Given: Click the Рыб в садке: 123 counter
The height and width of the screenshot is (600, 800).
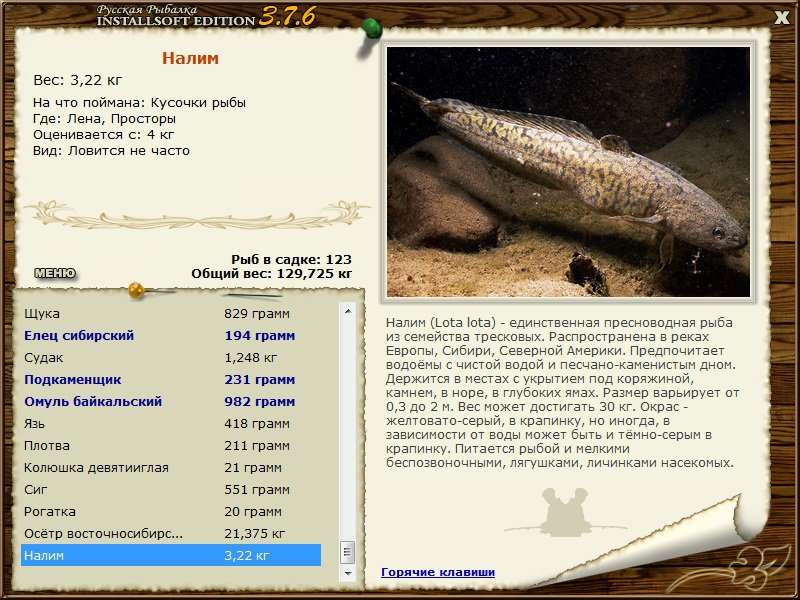Looking at the screenshot, I should coord(291,259).
